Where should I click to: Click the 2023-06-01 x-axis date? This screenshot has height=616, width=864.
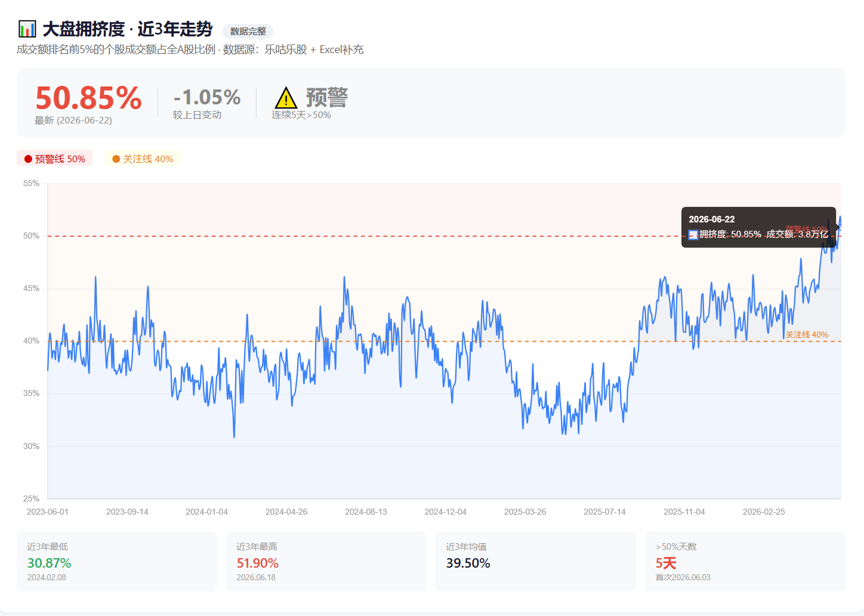tap(48, 512)
